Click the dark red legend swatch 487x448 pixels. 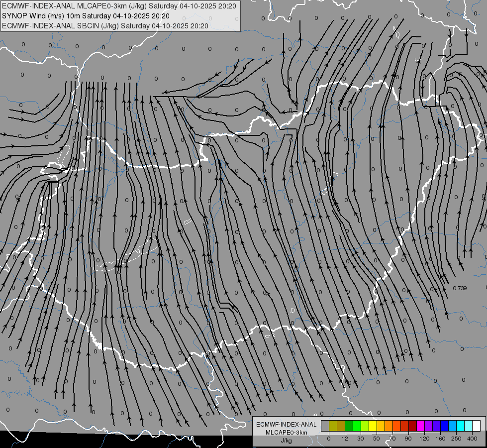tap(413, 426)
